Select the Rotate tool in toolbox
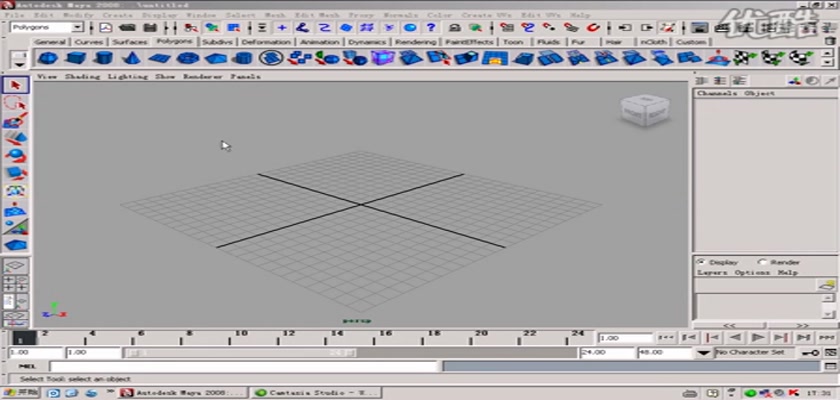840x400 pixels. pyautogui.click(x=16, y=156)
